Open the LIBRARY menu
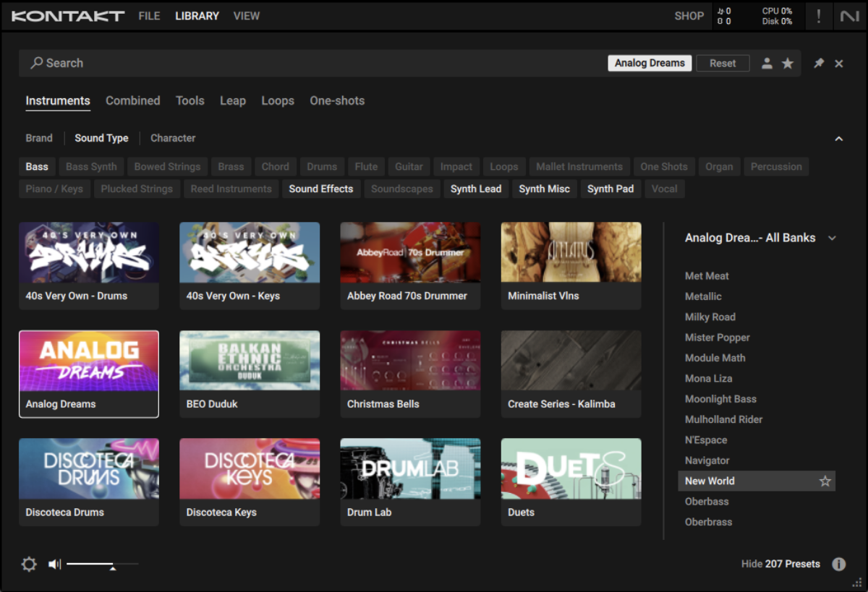The image size is (868, 592). click(x=197, y=16)
